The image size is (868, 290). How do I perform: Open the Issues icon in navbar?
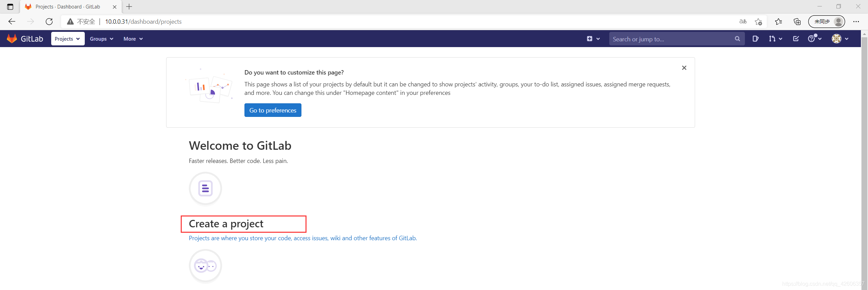pos(755,39)
